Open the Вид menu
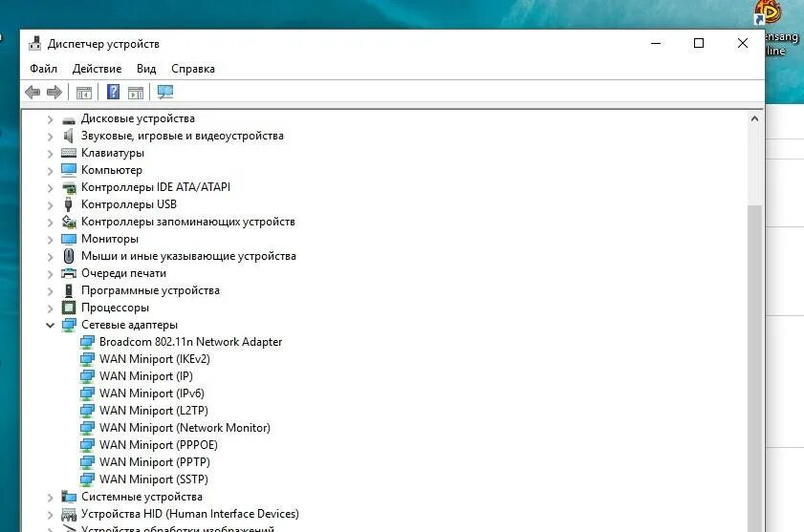This screenshot has height=532, width=804. pos(146,69)
